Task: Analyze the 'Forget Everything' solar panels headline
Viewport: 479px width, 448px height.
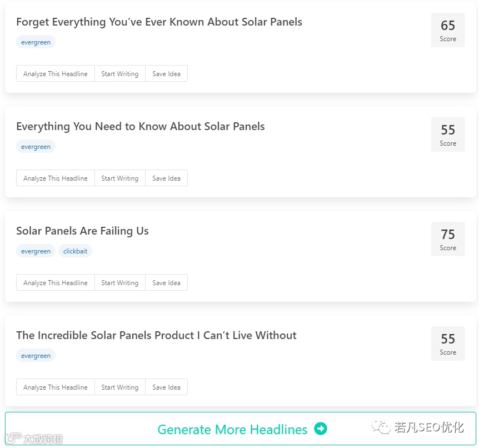Action: [x=56, y=74]
